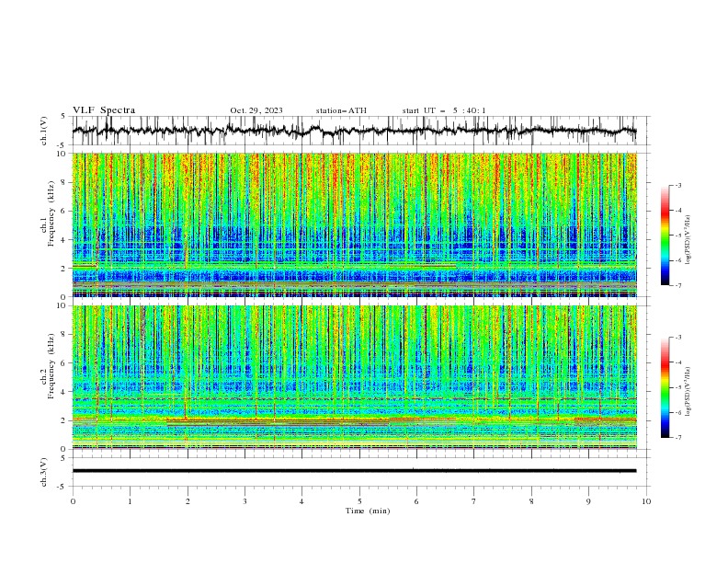Click the ch.1 waveform trace panel
Screen dimensions: 728x563
pos(359,131)
